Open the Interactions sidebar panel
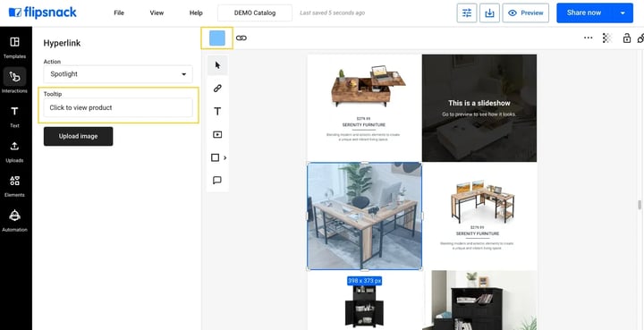The height and width of the screenshot is (330, 644). pyautogui.click(x=15, y=80)
